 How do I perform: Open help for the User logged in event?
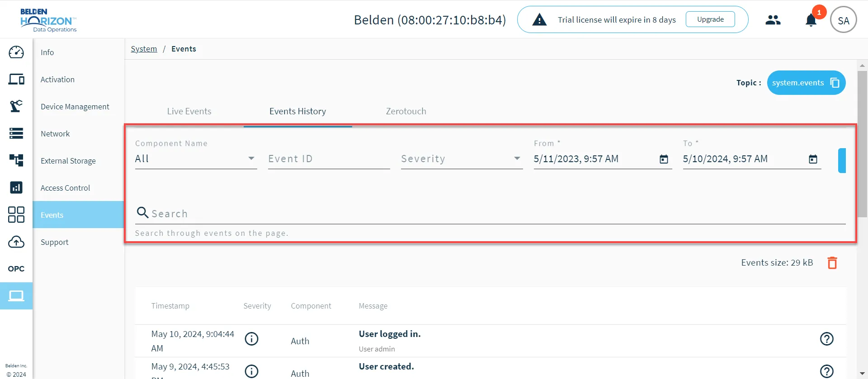(827, 339)
